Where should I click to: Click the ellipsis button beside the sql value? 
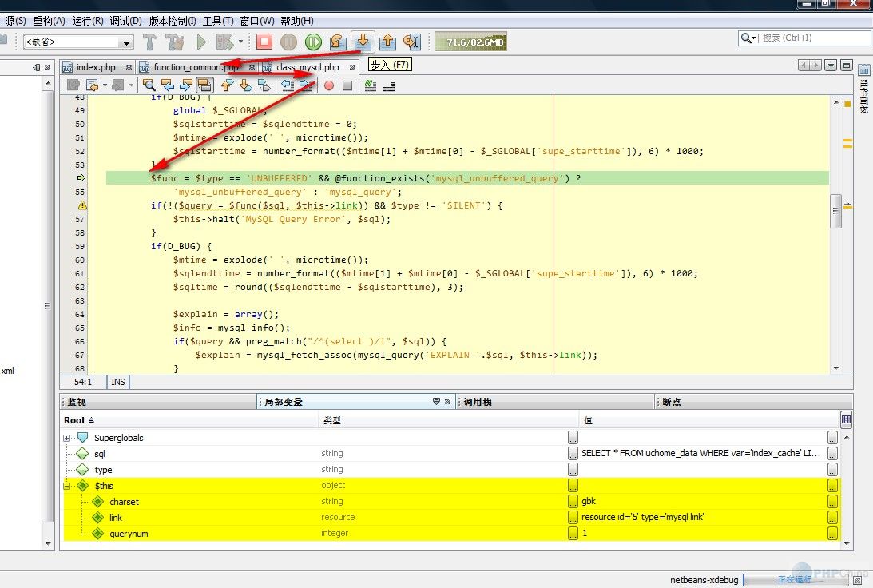tap(832, 453)
